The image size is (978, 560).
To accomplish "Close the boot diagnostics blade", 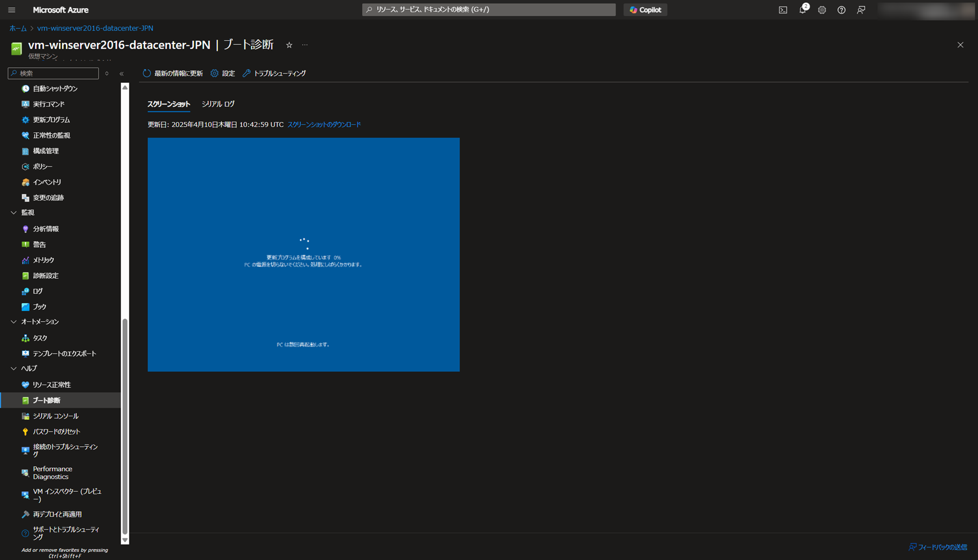I will 960,45.
